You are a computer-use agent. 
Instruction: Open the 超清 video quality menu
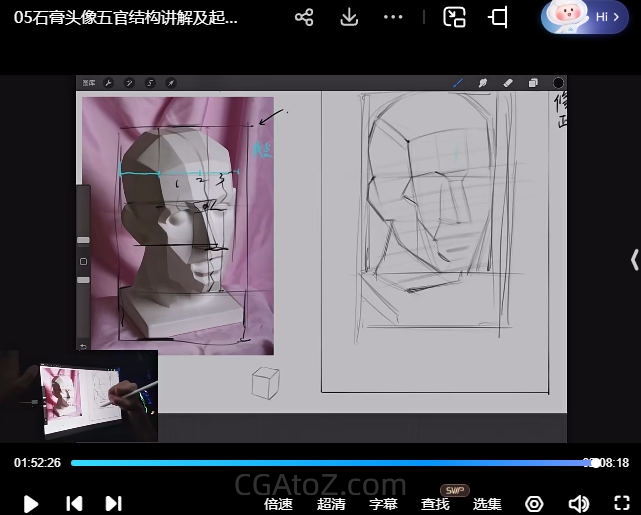331,504
